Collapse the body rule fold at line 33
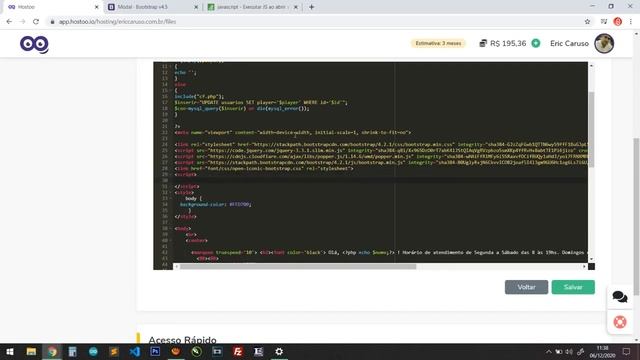Viewport: 640px width, 360px height. pyautogui.click(x=170, y=198)
